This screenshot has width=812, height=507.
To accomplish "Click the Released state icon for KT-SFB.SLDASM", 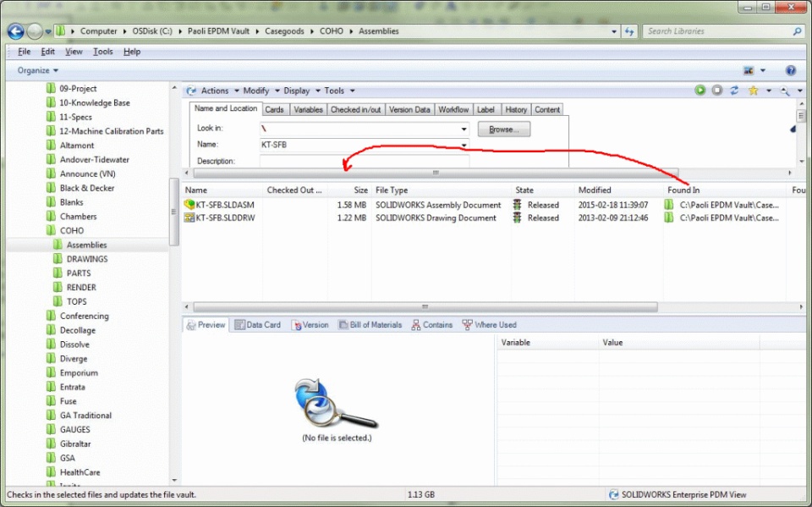I will 518,205.
